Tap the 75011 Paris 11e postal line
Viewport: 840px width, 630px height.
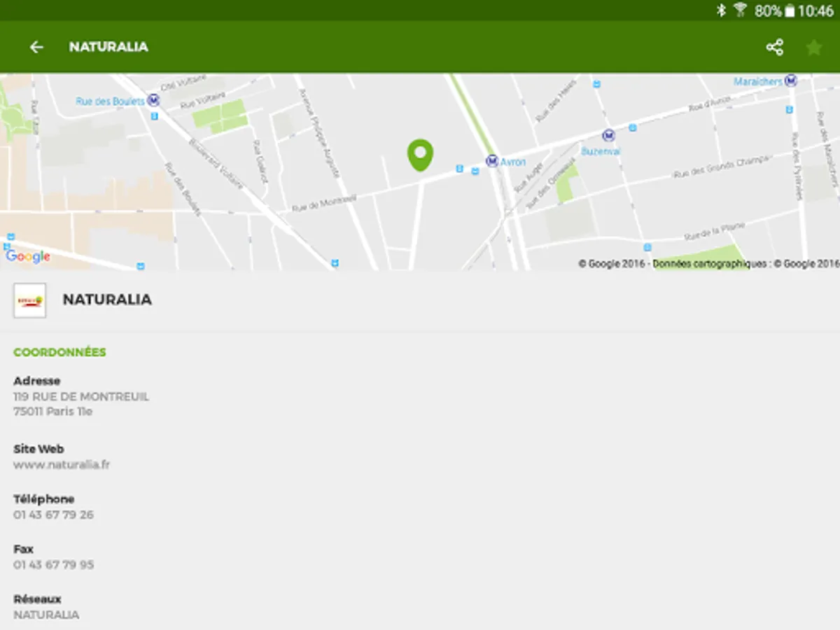click(53, 412)
